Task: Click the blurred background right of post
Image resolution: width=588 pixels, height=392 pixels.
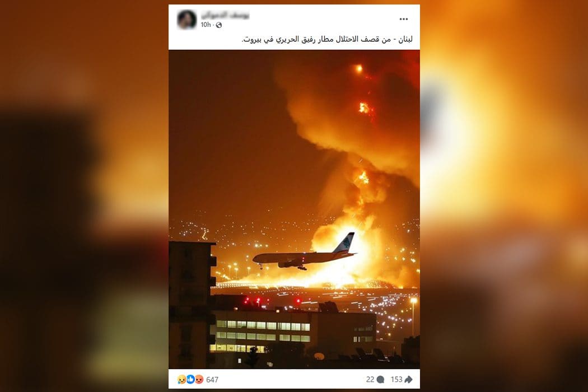Action: (504, 196)
